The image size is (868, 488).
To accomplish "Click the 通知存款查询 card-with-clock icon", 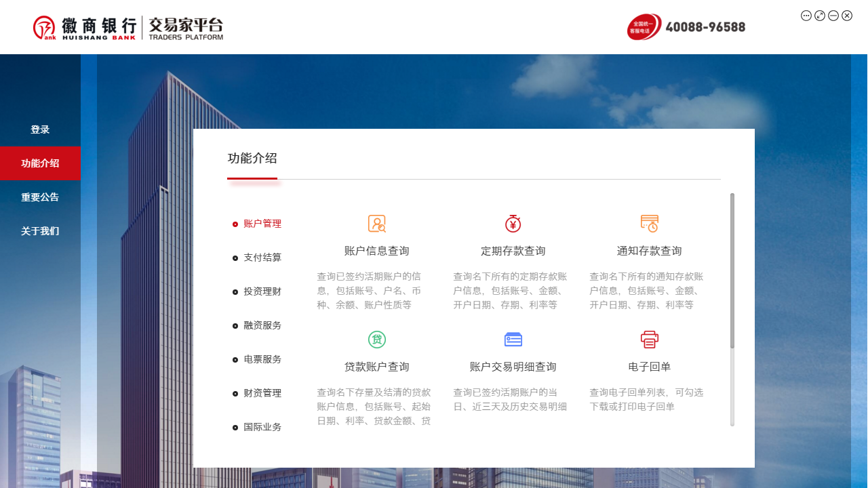I will [x=650, y=224].
